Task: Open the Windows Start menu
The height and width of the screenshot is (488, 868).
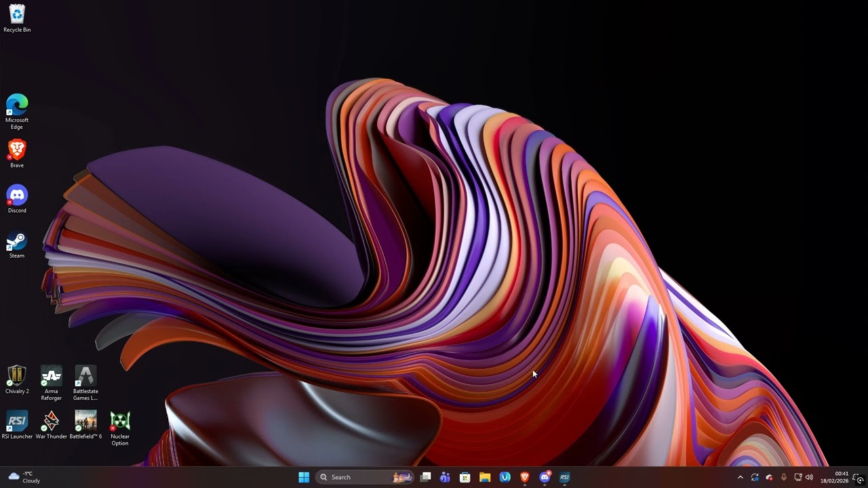Action: (304, 477)
